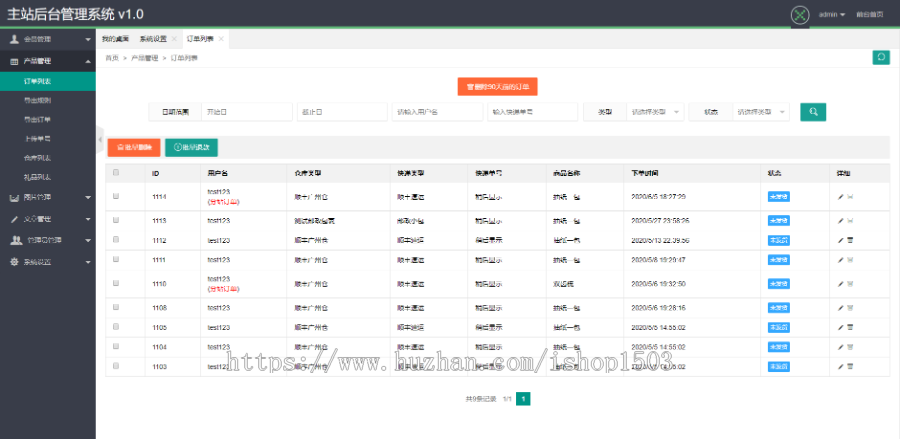Edit order 1103 with pencil icon

coord(840,367)
